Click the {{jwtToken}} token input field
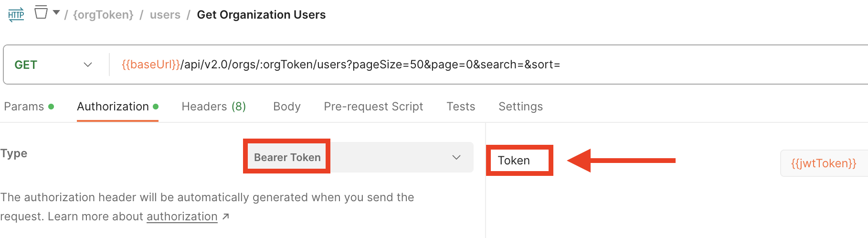The height and width of the screenshot is (238, 868). coord(824,163)
